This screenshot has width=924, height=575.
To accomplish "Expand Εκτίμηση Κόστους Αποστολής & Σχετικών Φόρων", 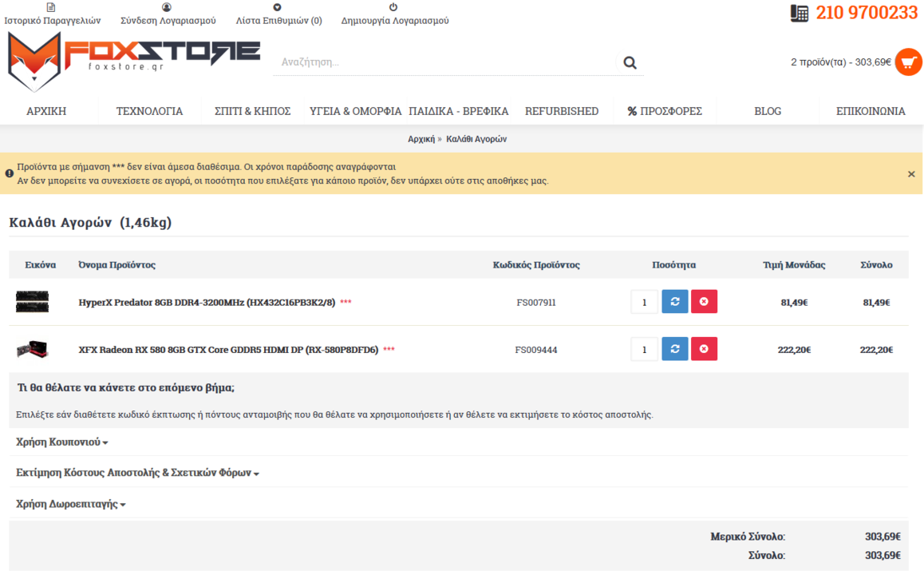I will (x=137, y=473).
